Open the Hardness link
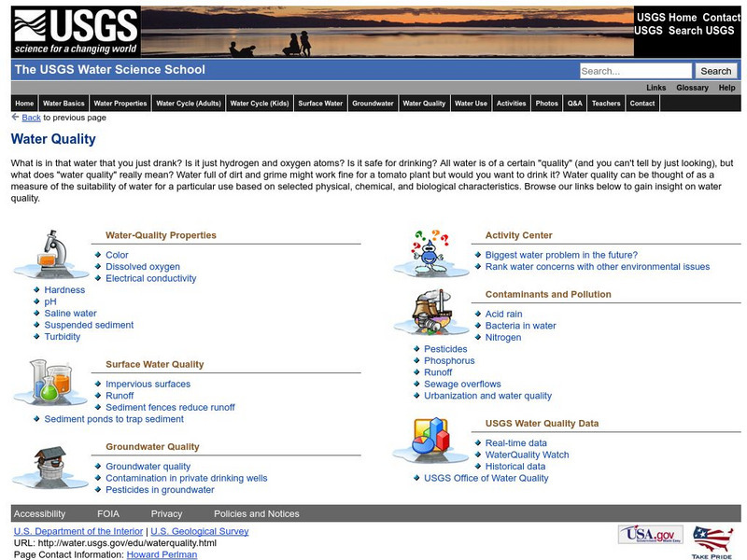The image size is (747, 560). tap(64, 289)
